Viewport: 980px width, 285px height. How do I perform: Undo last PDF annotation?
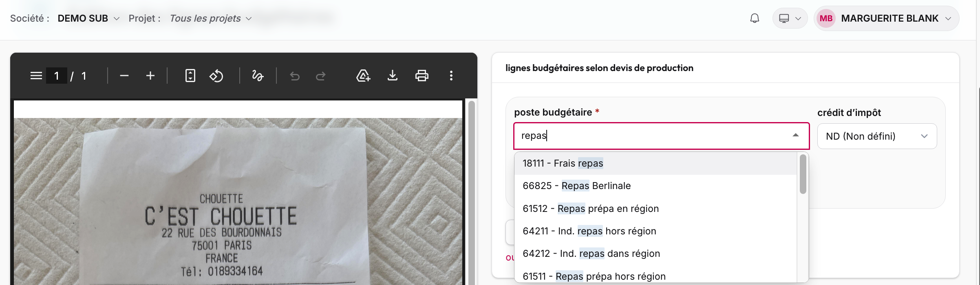point(295,76)
